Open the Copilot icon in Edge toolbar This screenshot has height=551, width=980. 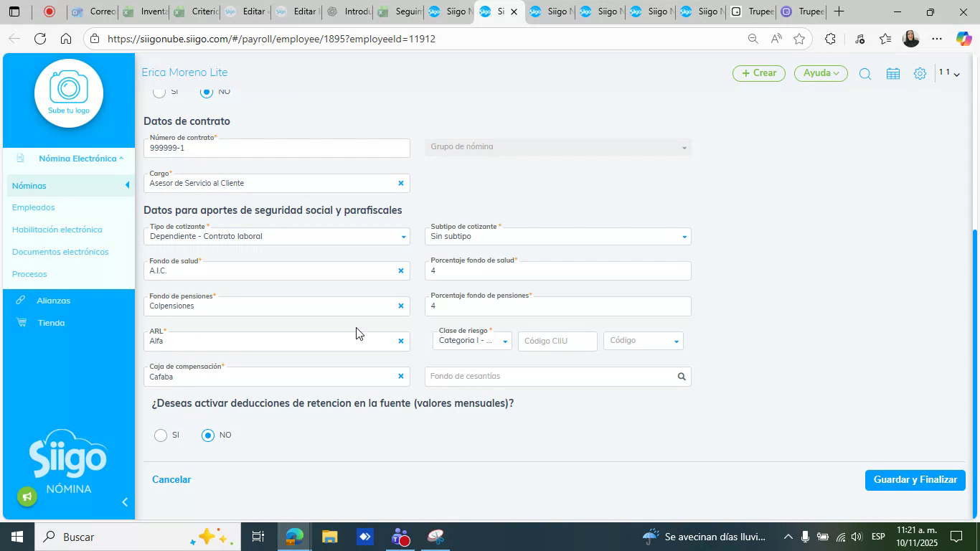click(x=963, y=39)
